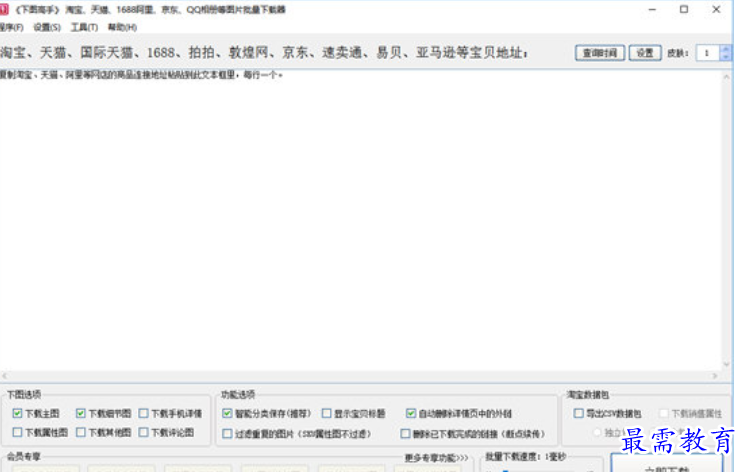This screenshot has width=743, height=472.
Task: Click inside the product link text box
Action: 361,220
